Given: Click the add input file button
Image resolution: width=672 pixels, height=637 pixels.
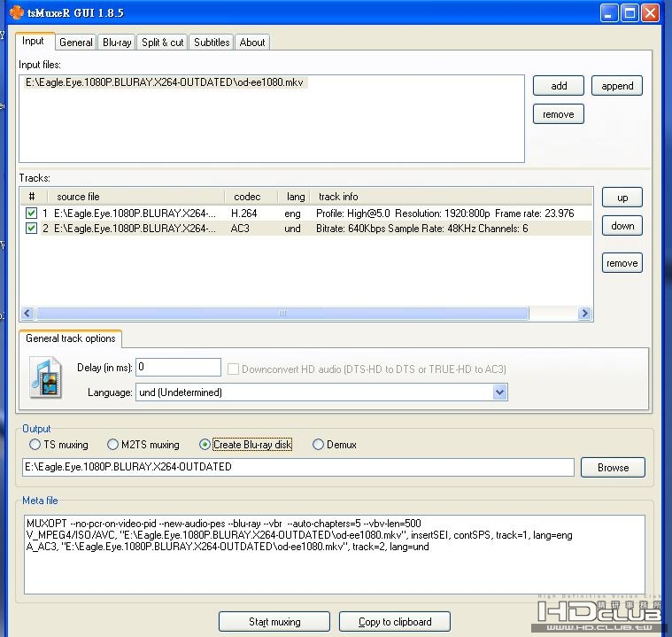Looking at the screenshot, I should point(559,86).
